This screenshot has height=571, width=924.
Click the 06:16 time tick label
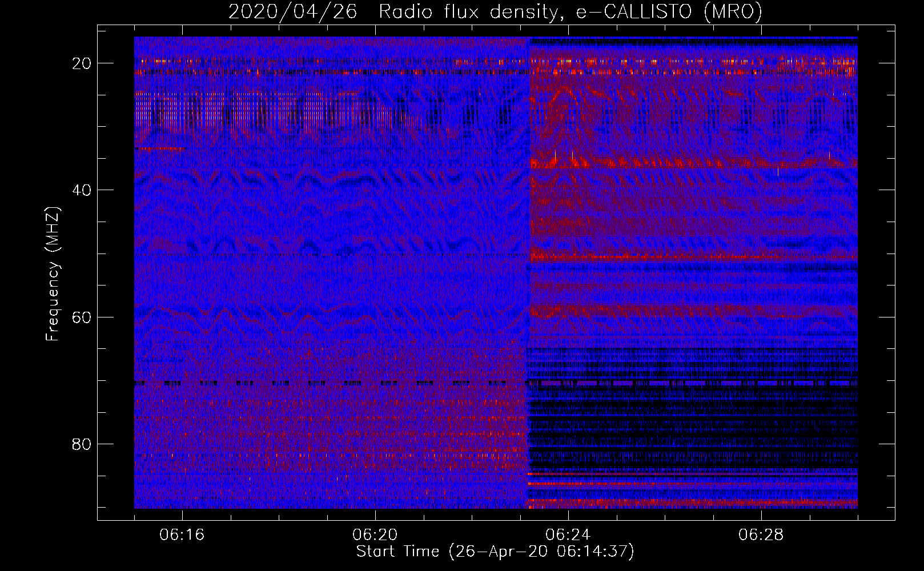182,535
